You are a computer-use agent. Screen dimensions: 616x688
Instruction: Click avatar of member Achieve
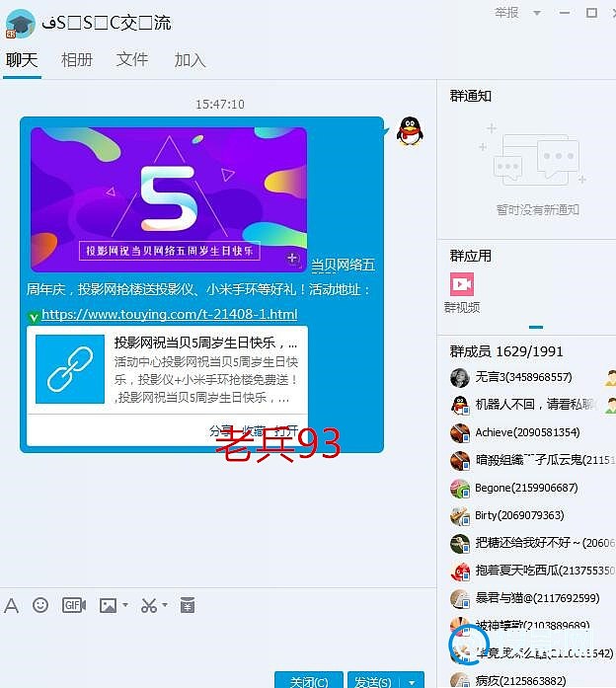pos(460,432)
